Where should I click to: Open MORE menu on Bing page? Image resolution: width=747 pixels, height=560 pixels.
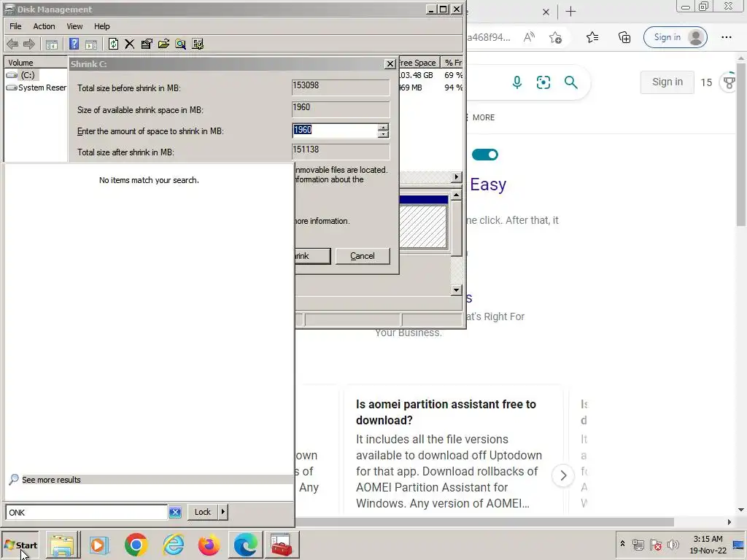pyautogui.click(x=484, y=117)
